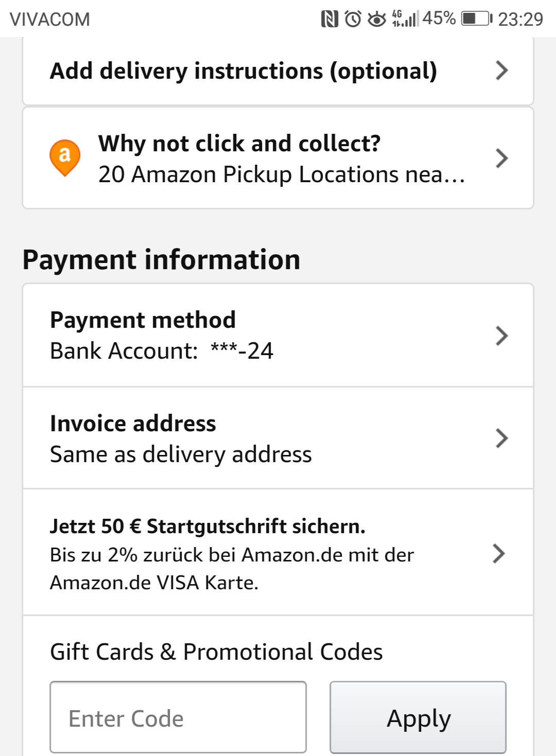Tap the NFC status icon

[329, 19]
